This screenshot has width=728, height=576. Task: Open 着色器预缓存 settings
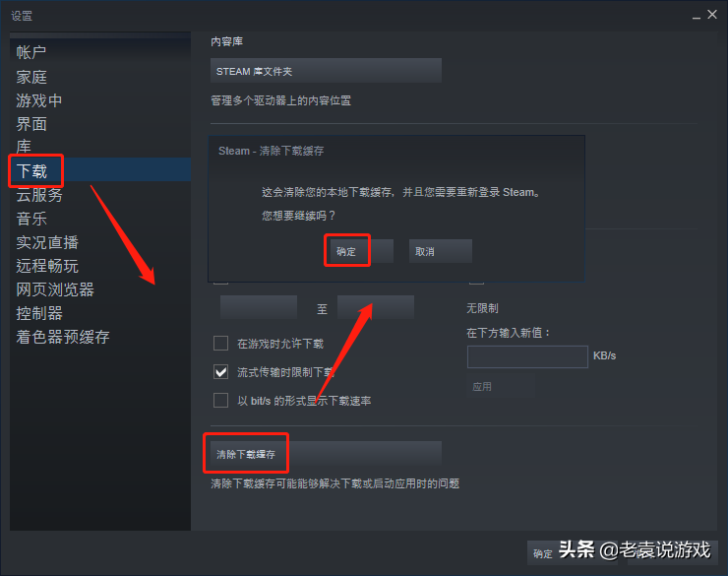(63, 337)
